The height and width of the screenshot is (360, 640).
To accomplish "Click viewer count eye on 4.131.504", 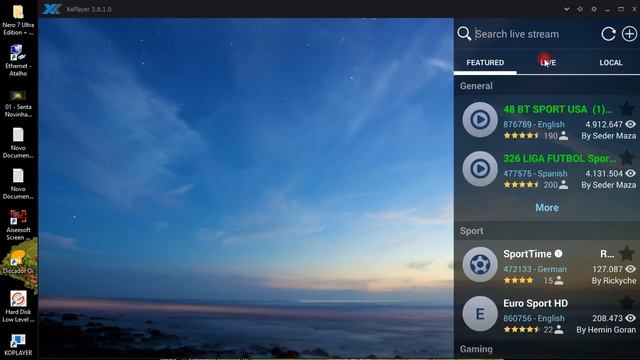I will [631, 173].
